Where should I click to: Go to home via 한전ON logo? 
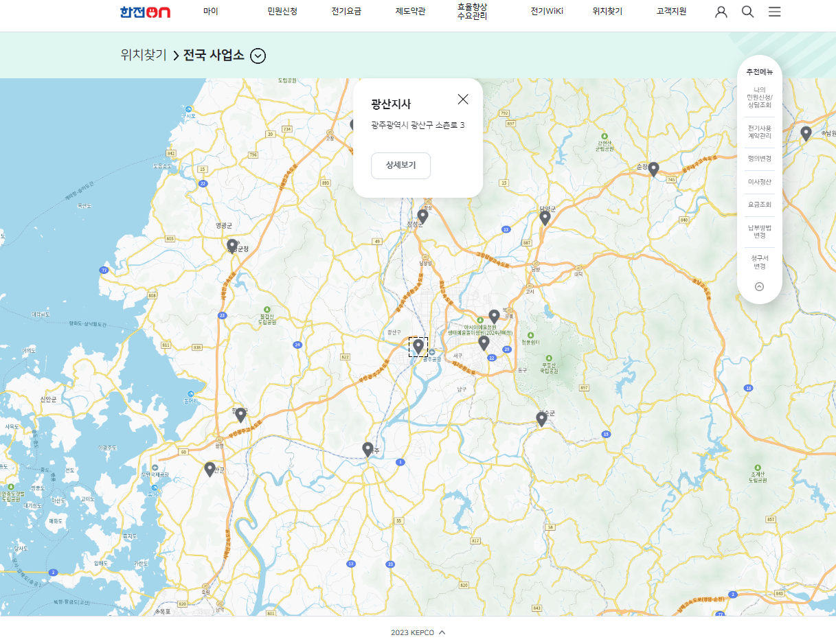click(x=145, y=12)
